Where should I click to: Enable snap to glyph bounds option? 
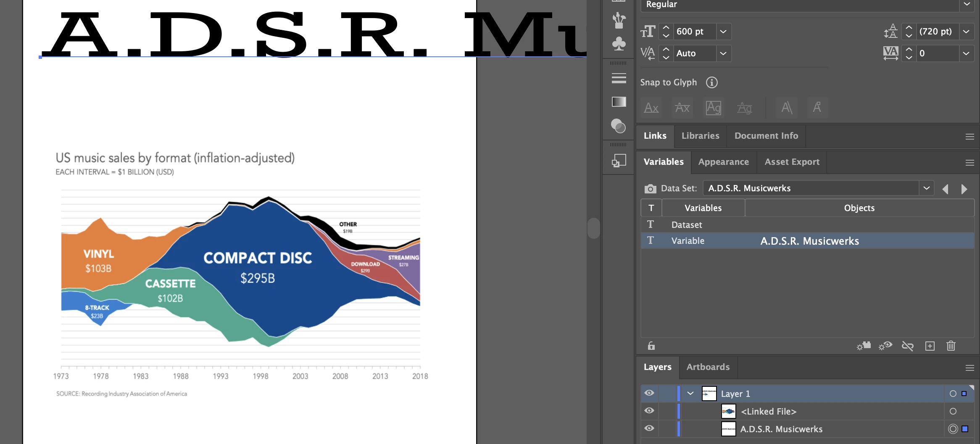[713, 108]
